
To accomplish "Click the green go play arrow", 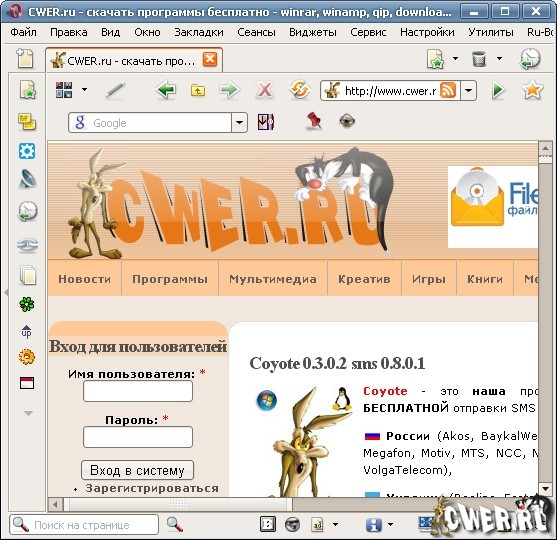I will tap(498, 90).
